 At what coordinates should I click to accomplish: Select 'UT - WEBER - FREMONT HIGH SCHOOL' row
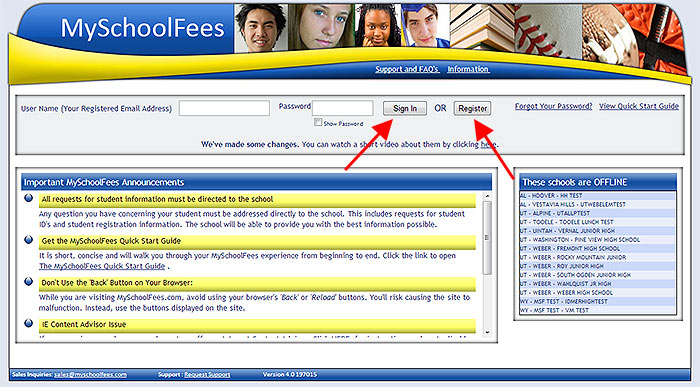point(597,249)
